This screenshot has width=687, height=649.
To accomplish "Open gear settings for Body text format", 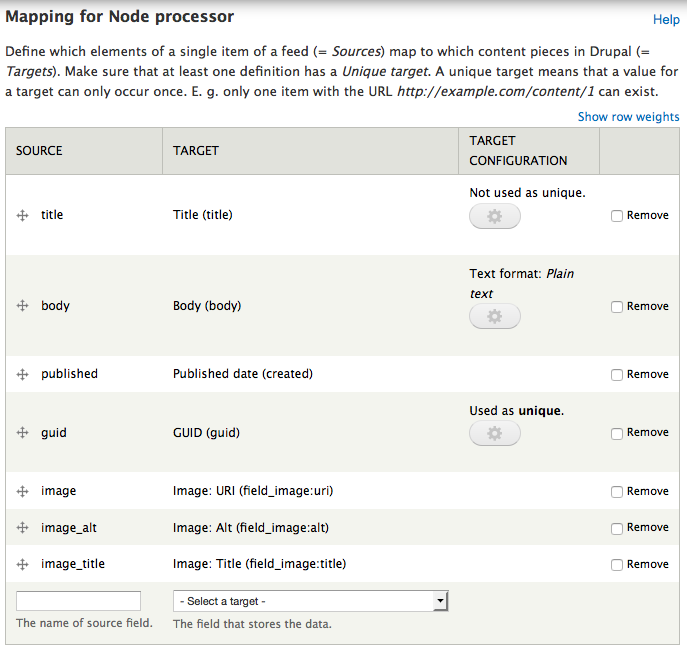I will [495, 316].
